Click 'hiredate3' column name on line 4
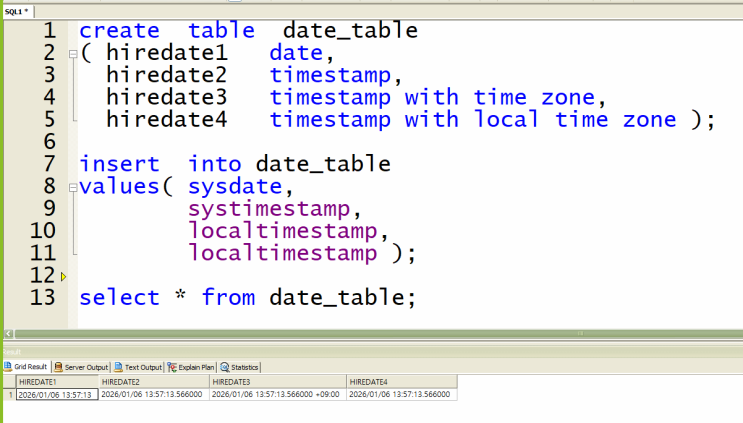This screenshot has width=743, height=423. coord(167,98)
